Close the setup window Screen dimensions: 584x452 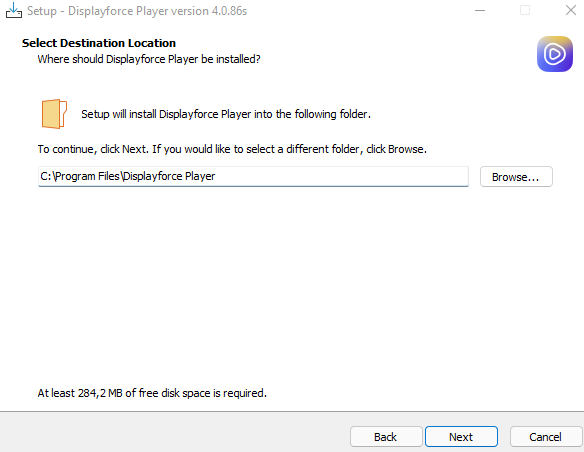571,10
